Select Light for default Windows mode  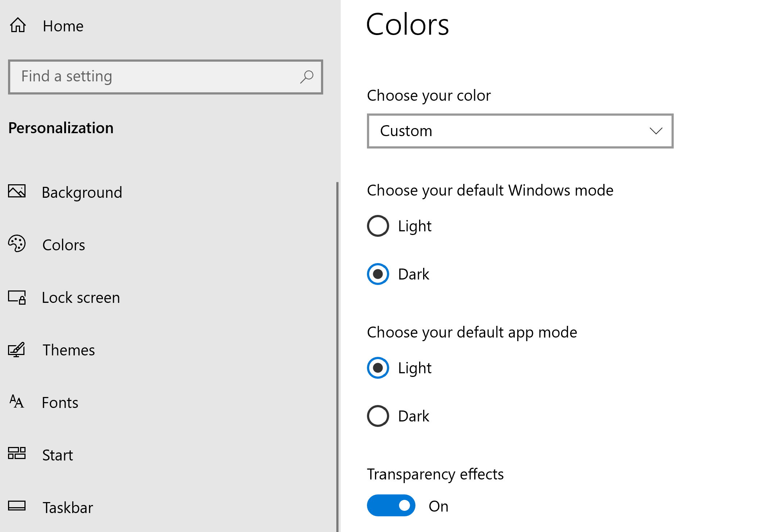[377, 226]
